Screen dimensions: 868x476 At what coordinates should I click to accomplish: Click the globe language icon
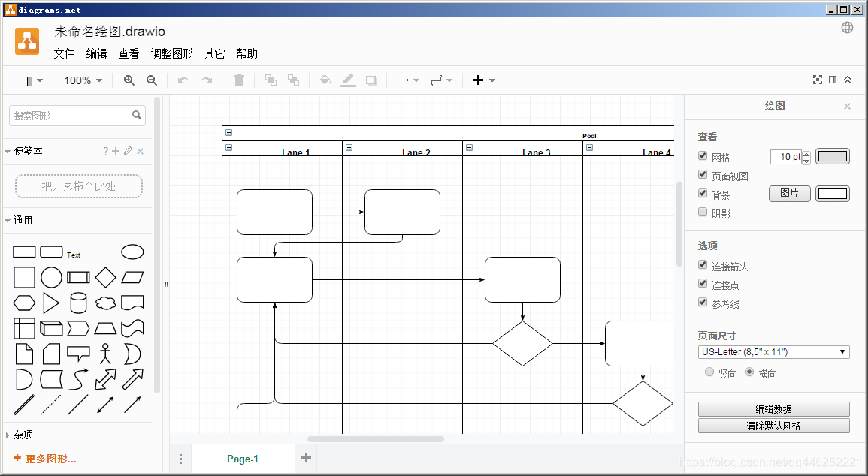pos(847,28)
